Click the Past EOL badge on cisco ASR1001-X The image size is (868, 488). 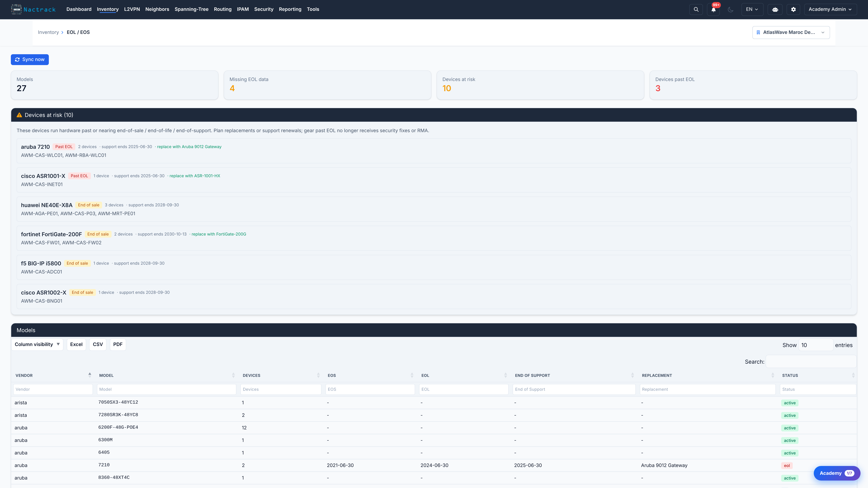click(79, 176)
